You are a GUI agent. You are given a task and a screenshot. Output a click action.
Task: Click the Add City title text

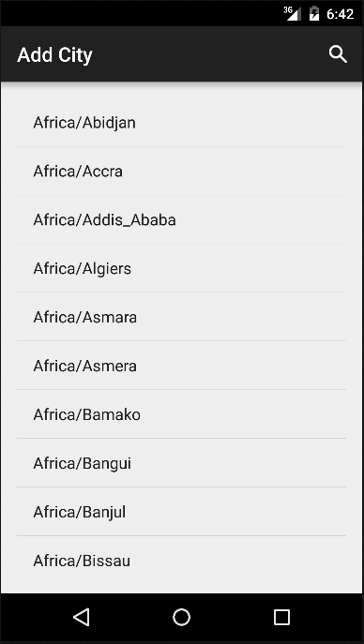55,55
